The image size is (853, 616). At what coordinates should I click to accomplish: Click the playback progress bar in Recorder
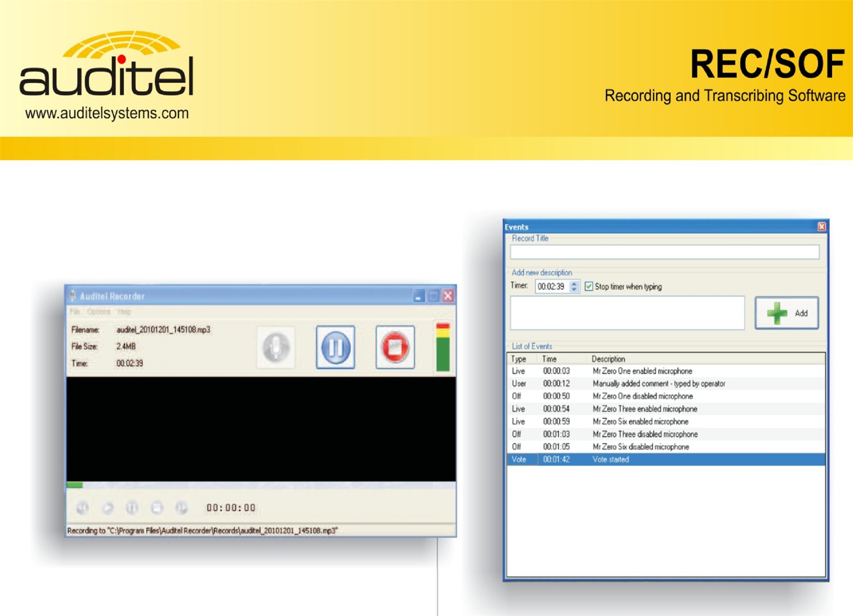(261, 485)
